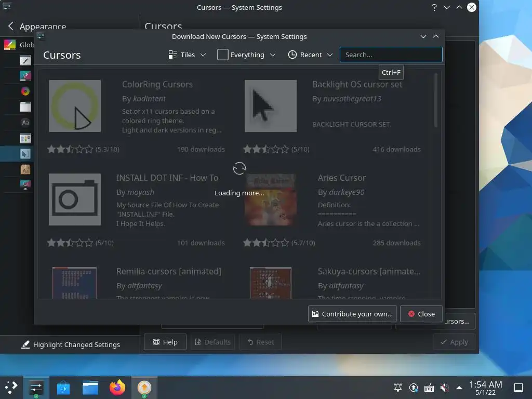532x399 pixels.
Task: Open the Recent sort order dropdown
Action: point(311,55)
